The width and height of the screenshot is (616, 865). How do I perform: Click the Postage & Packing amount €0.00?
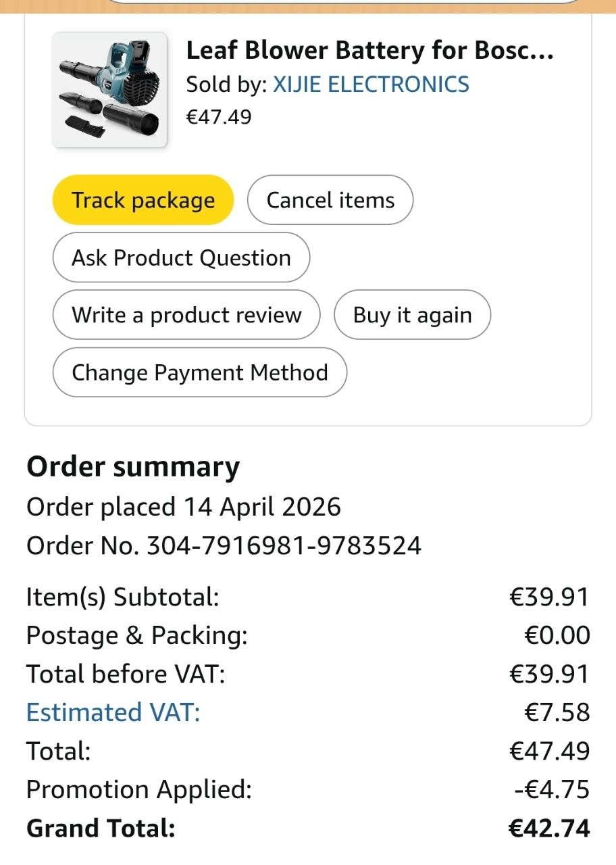point(557,635)
